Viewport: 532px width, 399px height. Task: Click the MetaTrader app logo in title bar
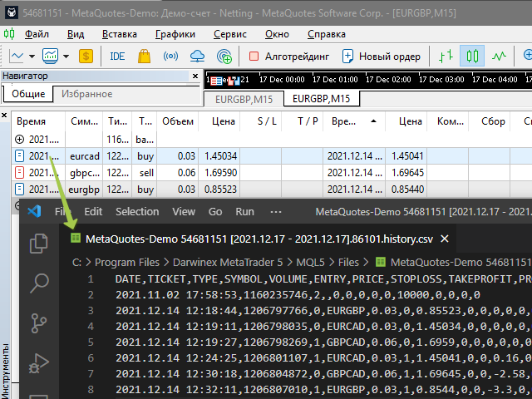(x=12, y=13)
